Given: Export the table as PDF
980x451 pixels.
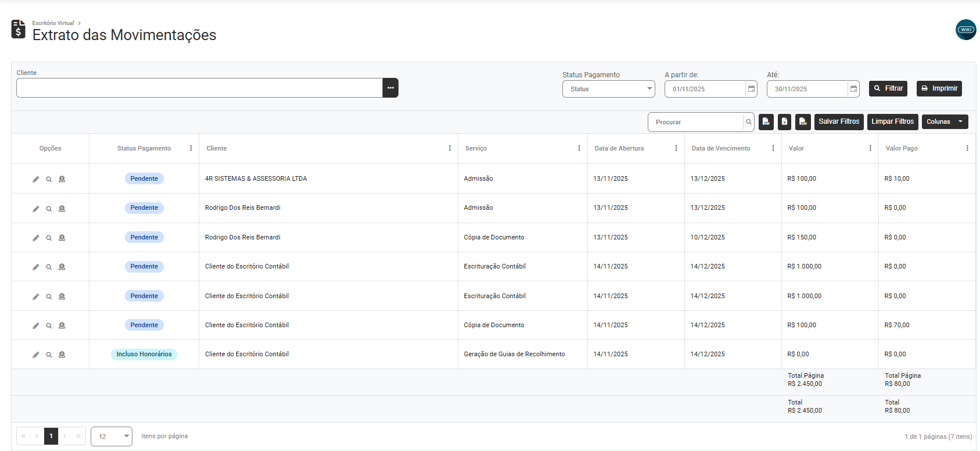Looking at the screenshot, I should coord(766,122).
